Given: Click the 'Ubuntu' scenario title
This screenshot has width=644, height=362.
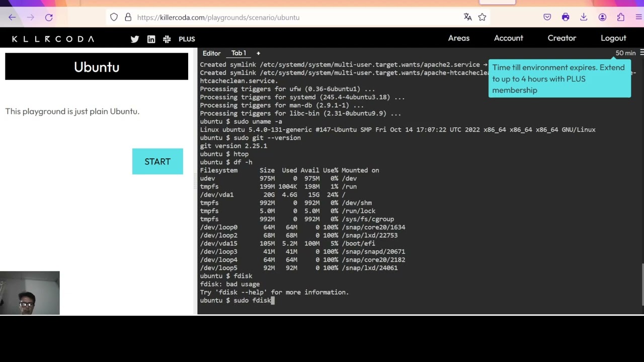Looking at the screenshot, I should pos(97,67).
